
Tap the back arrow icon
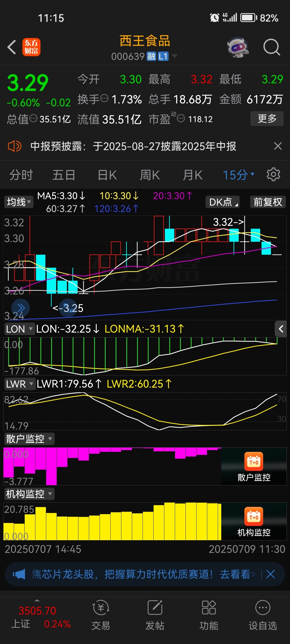tap(12, 47)
